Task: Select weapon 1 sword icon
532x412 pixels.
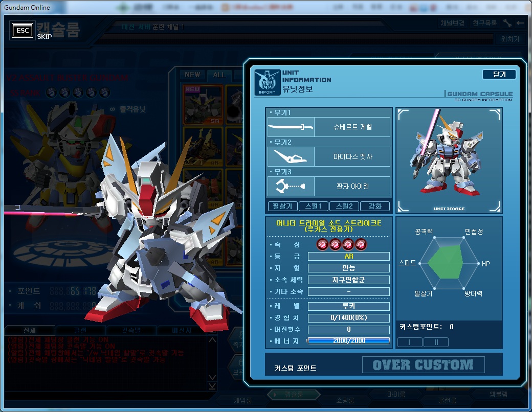Action: (x=291, y=127)
